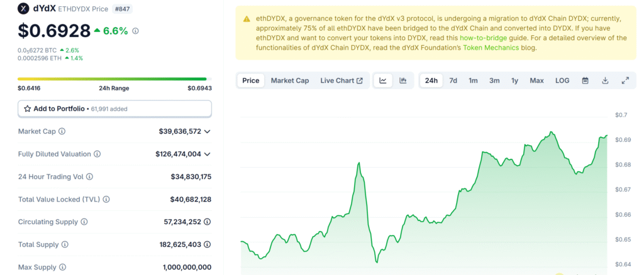Click info icon beside Circulating Supply label
Viewport: 644px width, 275px height.
84,222
